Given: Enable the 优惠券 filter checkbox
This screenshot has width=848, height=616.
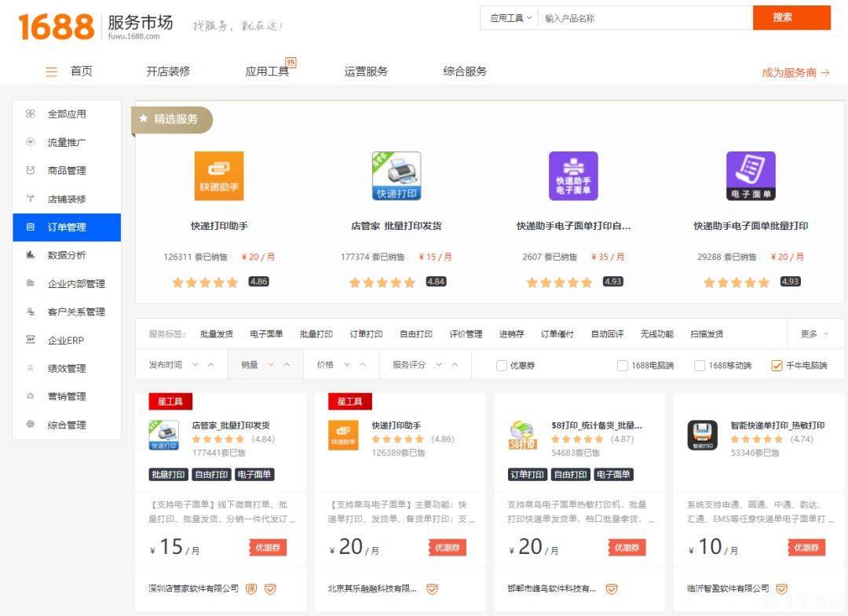Looking at the screenshot, I should [x=500, y=364].
